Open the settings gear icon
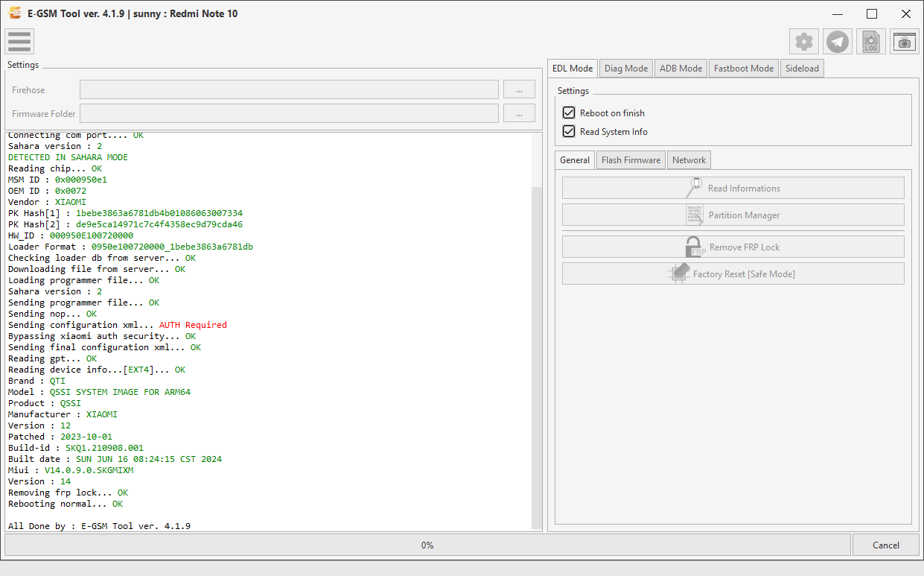This screenshot has width=924, height=576. 804,42
